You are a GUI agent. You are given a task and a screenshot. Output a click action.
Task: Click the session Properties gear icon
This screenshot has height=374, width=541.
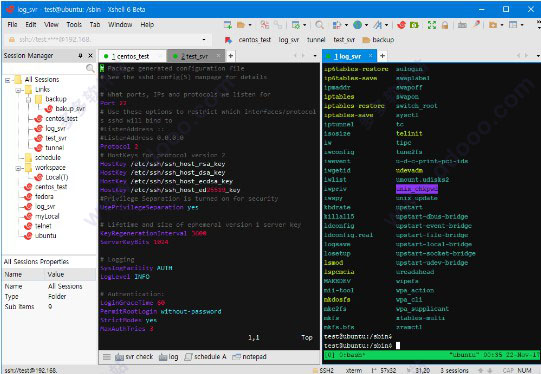point(296,25)
